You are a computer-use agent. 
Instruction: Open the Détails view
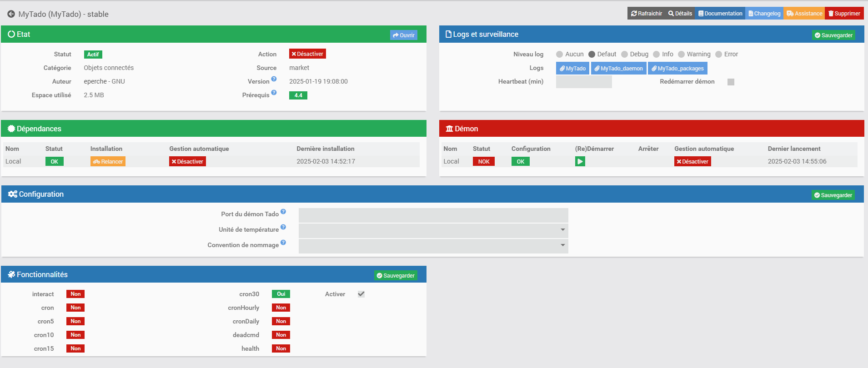(680, 14)
